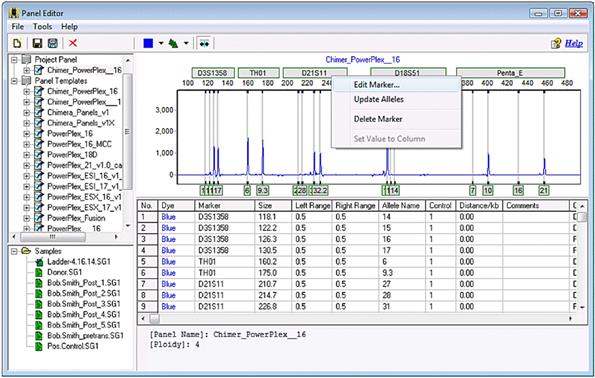Select row 5 by its row number
595x378 pixels.
tap(147, 262)
